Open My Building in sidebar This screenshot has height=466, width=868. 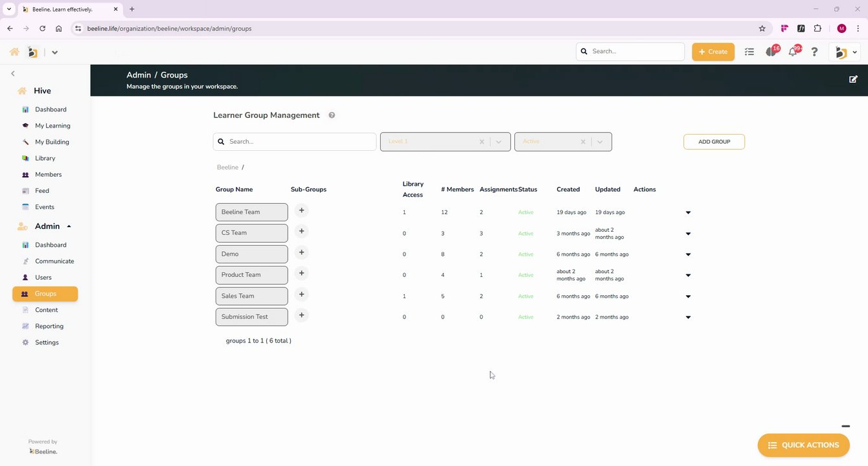[x=52, y=142]
